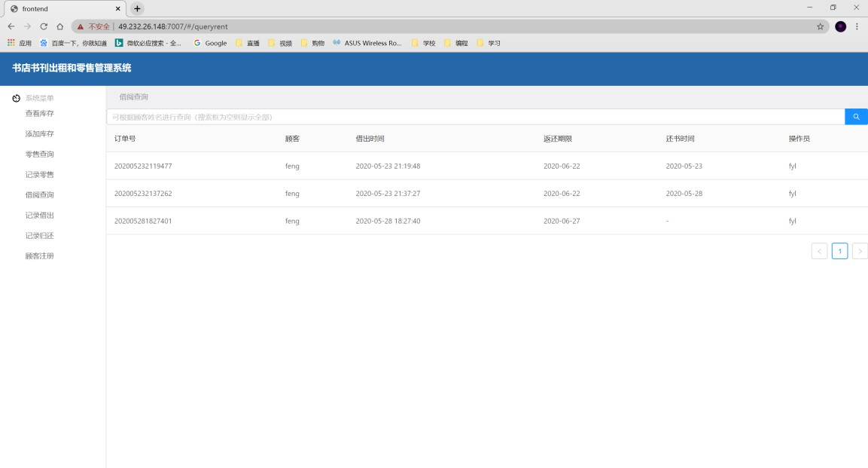Screen dimensions: 868x468
Task: Click the 书店书刊出租和零售管理系统 title
Action: [x=72, y=68]
